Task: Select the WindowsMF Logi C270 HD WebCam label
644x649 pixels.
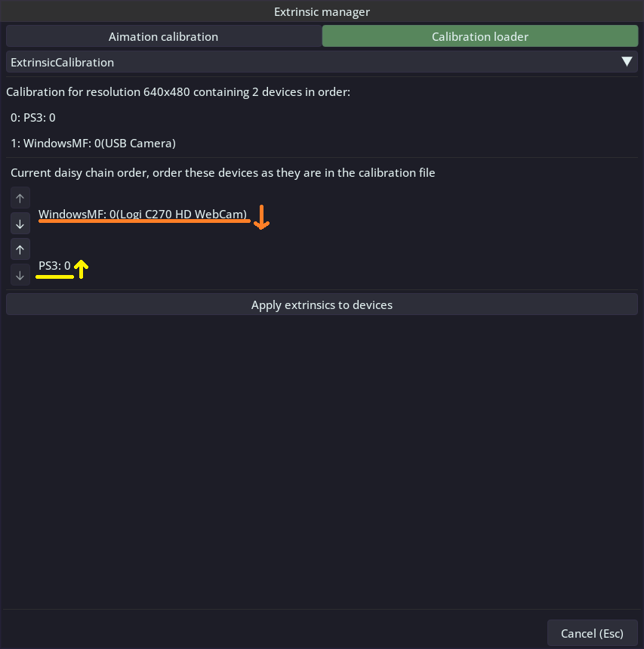Action: pyautogui.click(x=143, y=215)
